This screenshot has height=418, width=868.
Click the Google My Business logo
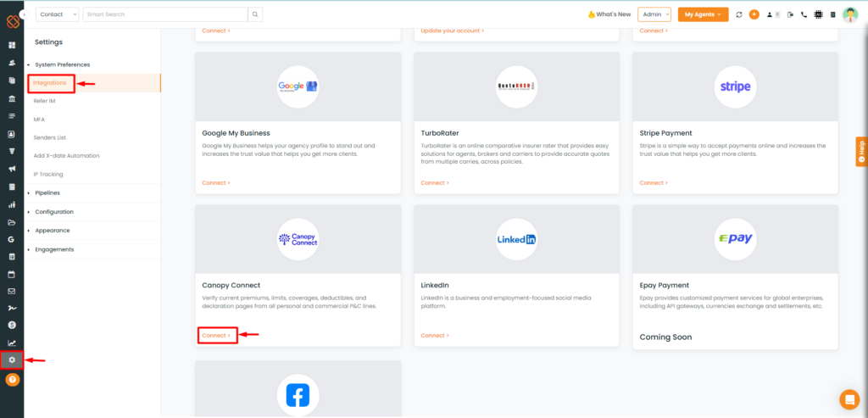(298, 87)
